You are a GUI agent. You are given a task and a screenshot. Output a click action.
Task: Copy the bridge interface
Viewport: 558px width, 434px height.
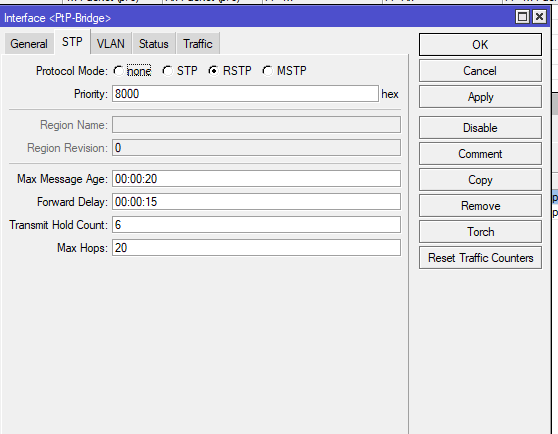click(x=480, y=180)
